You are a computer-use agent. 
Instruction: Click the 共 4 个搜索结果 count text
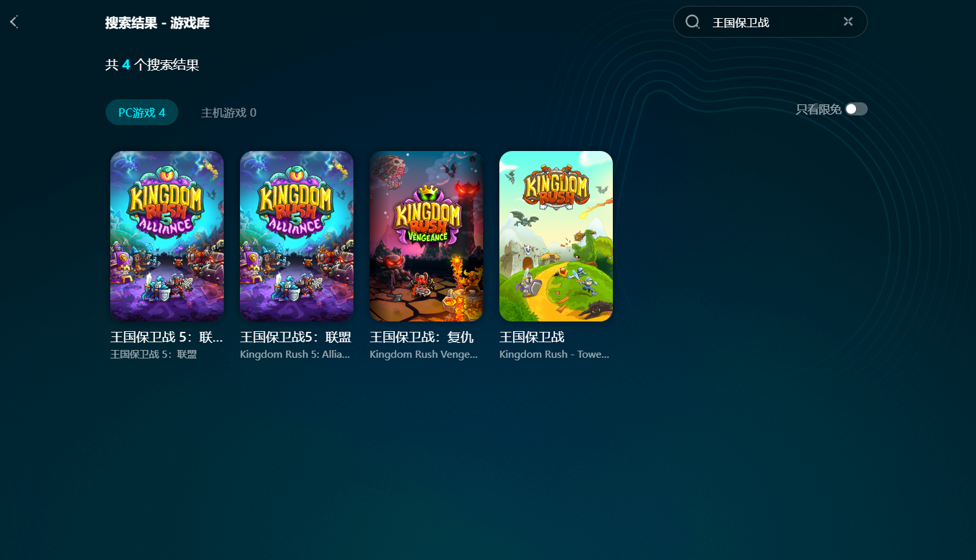click(152, 65)
